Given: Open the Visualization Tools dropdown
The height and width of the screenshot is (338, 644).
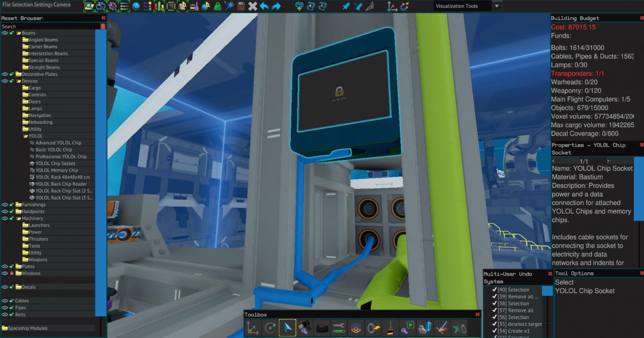Looking at the screenshot, I should coord(497,6).
